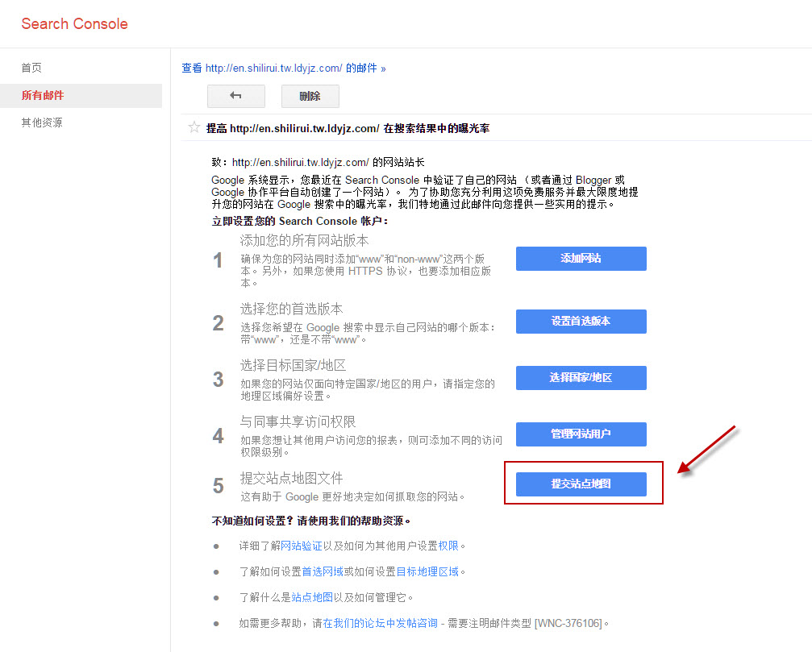Open the 网站验证 help link

point(301,546)
